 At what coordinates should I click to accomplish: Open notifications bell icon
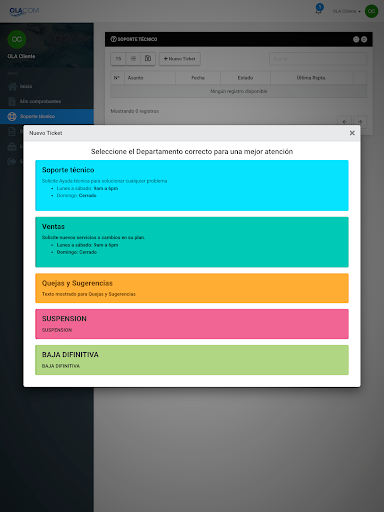[x=319, y=10]
